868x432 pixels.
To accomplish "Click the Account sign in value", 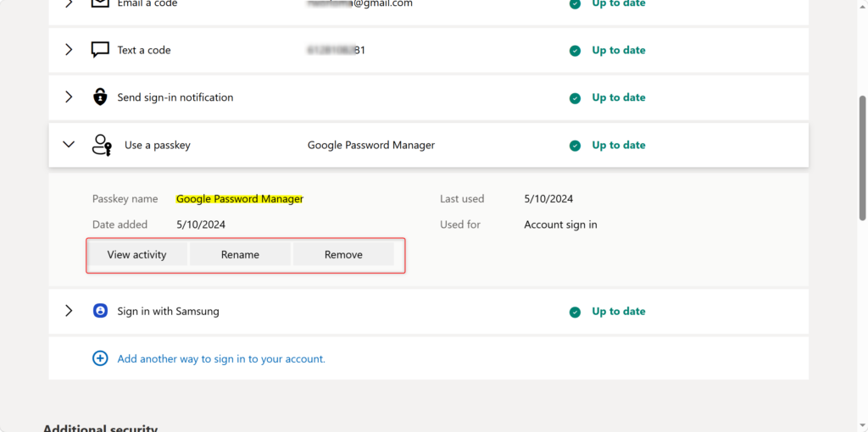I will 561,224.
